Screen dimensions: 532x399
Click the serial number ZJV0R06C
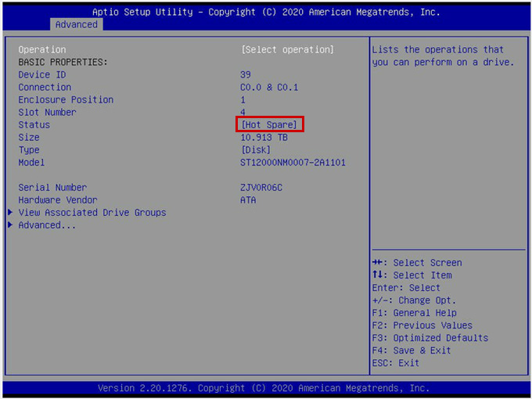pyautogui.click(x=261, y=187)
